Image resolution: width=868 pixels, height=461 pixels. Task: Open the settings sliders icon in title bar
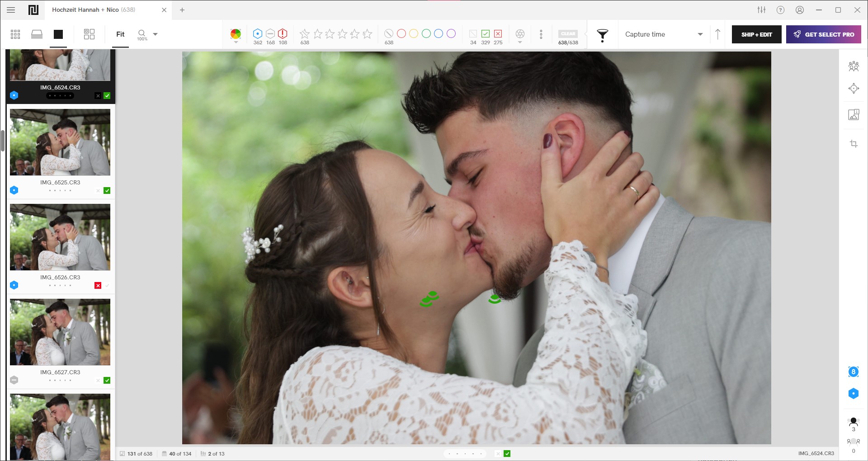click(762, 10)
